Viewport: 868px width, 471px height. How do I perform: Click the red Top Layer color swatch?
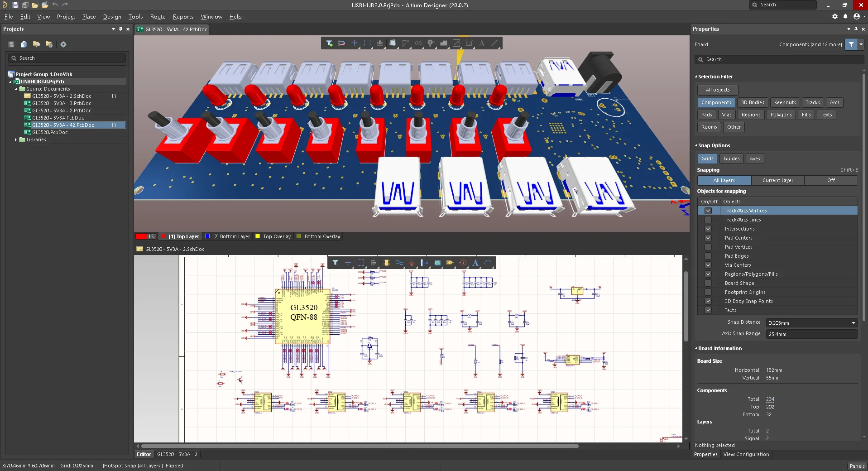(163, 236)
